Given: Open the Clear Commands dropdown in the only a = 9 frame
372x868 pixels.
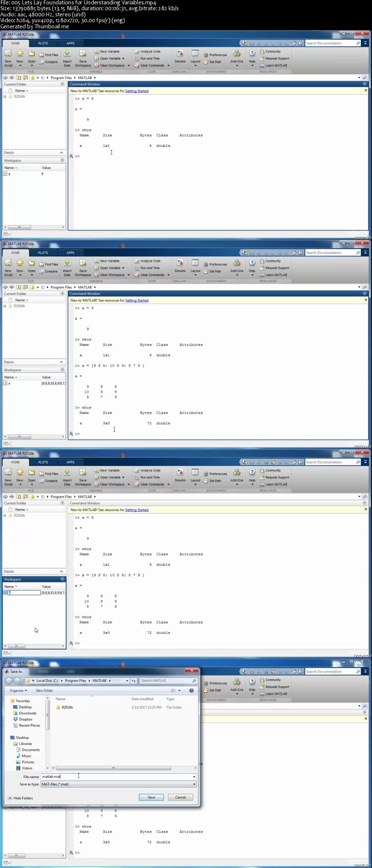Looking at the screenshot, I should 169,65.
